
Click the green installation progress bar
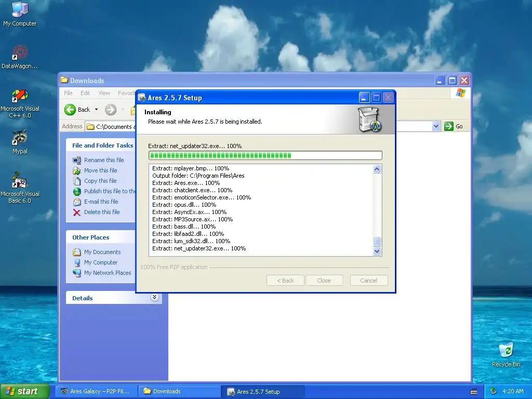coord(265,155)
